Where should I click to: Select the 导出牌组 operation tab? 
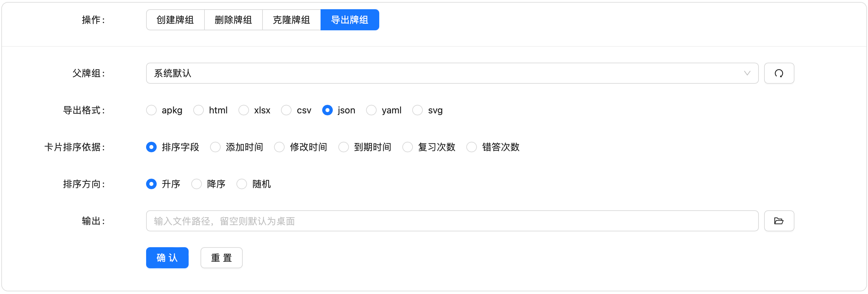pos(350,20)
